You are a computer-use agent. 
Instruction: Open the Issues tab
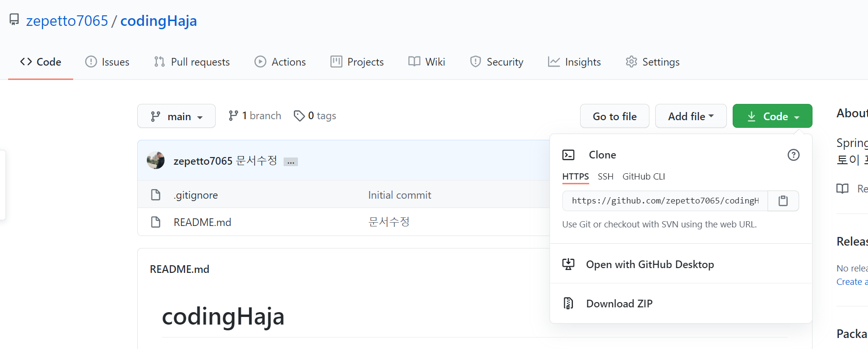[107, 62]
